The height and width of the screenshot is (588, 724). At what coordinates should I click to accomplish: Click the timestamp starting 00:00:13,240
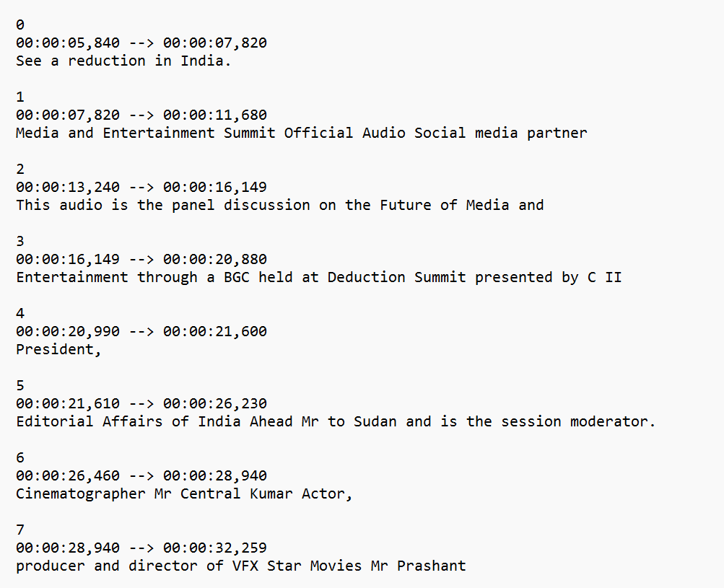tap(141, 187)
